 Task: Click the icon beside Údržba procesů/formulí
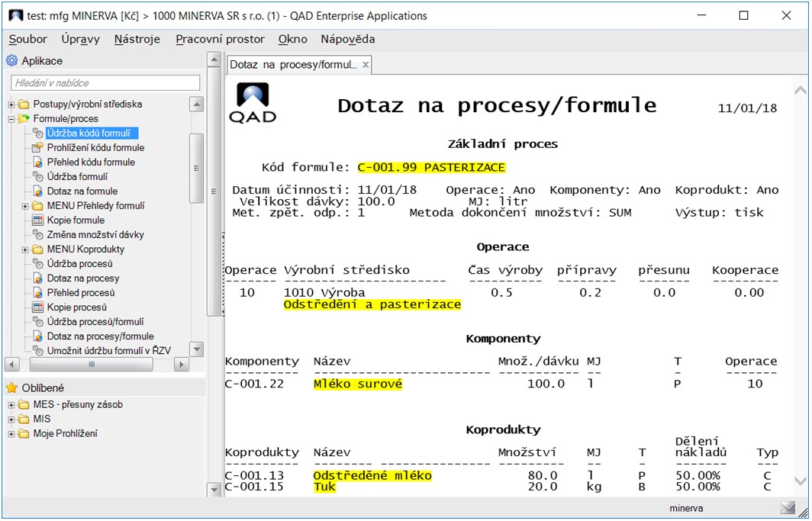pyautogui.click(x=38, y=321)
